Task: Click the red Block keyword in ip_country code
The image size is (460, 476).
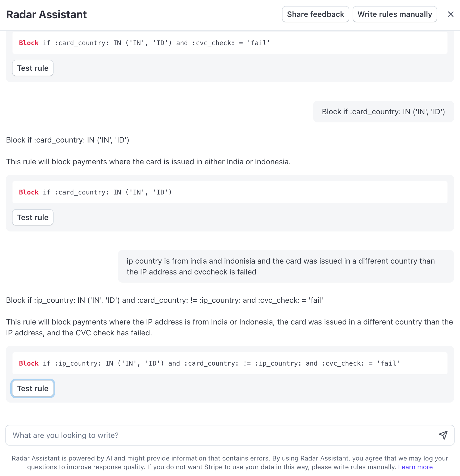Action: point(29,363)
